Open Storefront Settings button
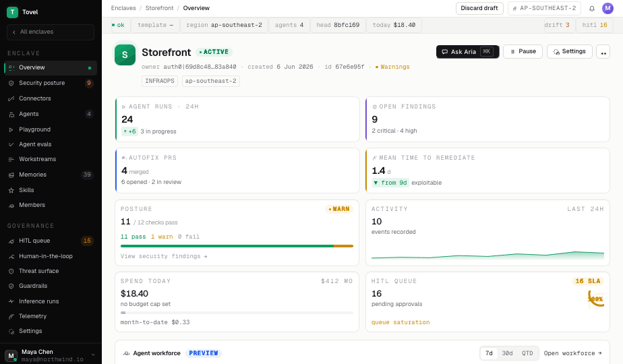 [569, 52]
